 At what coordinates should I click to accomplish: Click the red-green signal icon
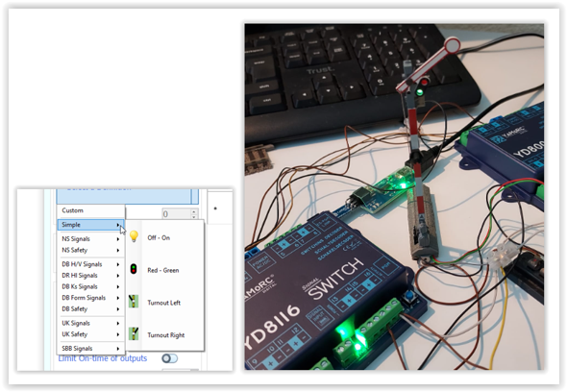pyautogui.click(x=134, y=269)
